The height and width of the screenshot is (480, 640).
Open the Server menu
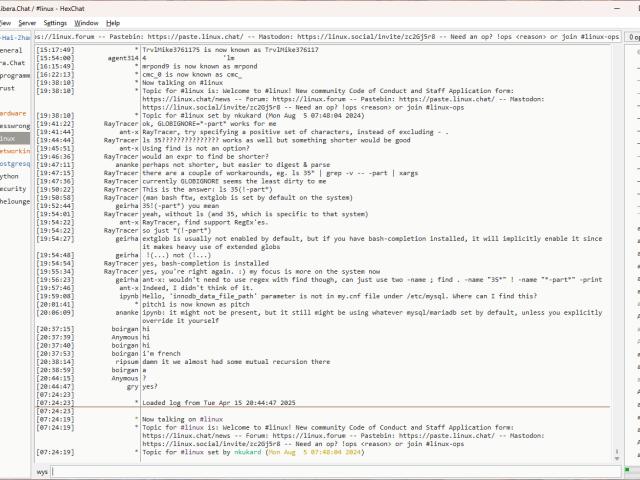pos(27,22)
